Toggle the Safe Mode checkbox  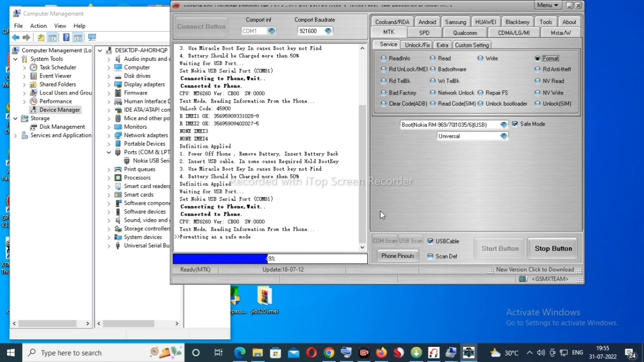pyautogui.click(x=515, y=124)
